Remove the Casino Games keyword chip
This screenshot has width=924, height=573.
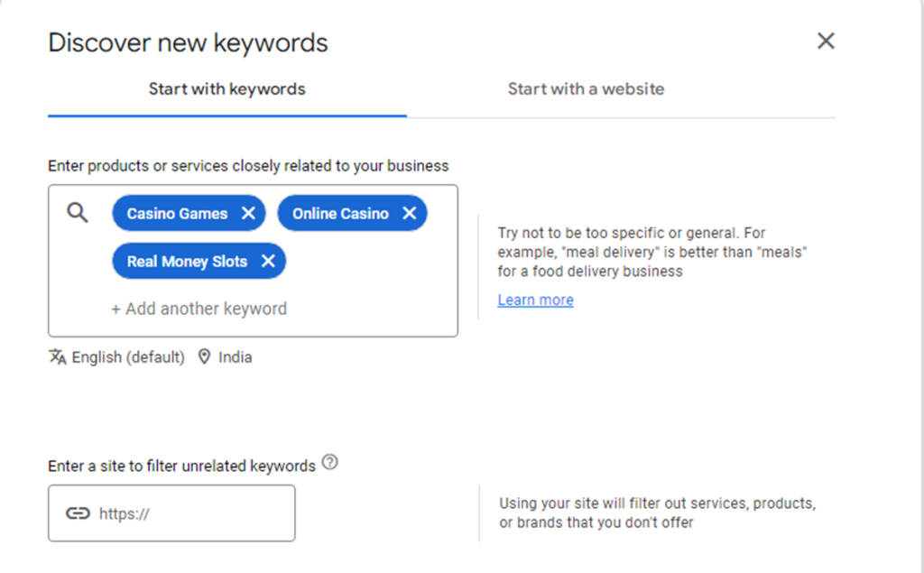249,213
